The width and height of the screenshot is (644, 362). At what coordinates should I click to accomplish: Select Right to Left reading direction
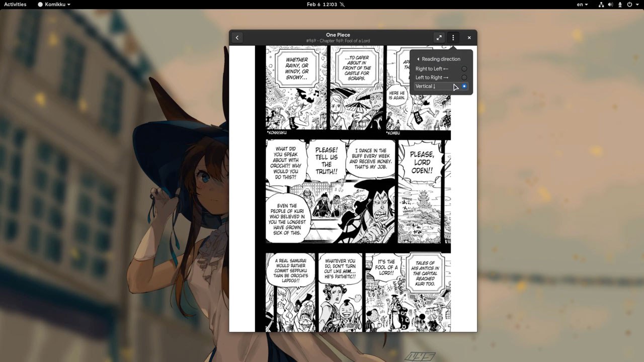click(x=441, y=69)
